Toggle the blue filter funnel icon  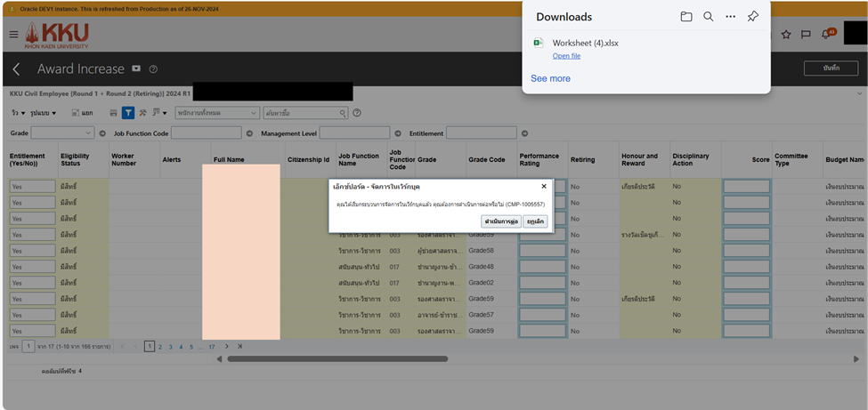pos(128,113)
